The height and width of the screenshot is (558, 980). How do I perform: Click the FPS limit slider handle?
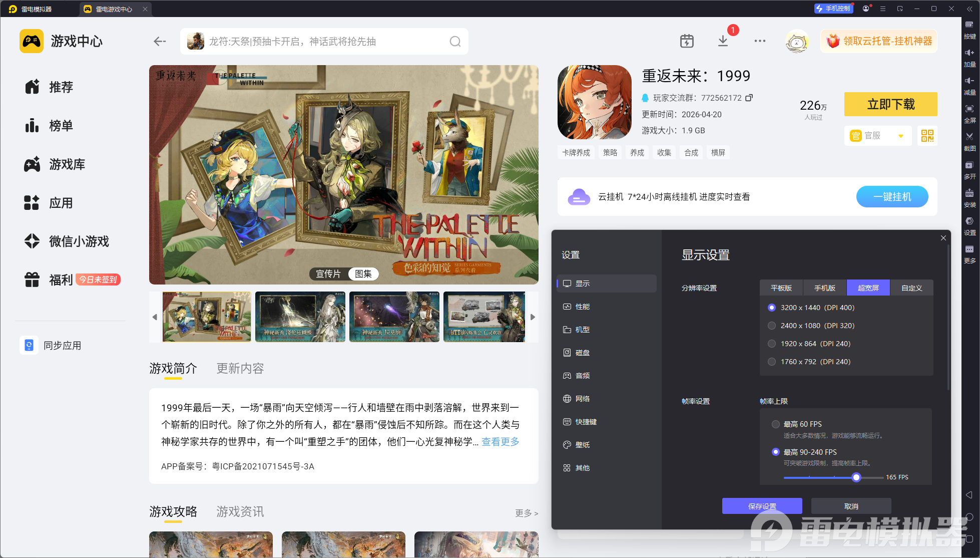click(856, 477)
